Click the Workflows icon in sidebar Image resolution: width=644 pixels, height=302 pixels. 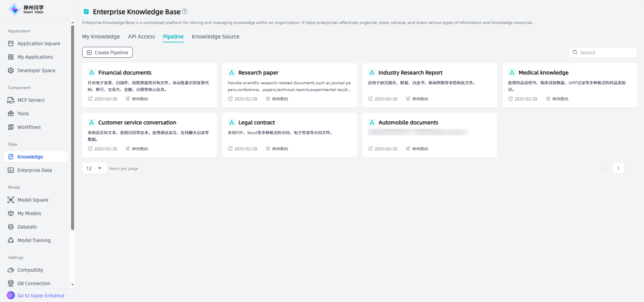(11, 127)
